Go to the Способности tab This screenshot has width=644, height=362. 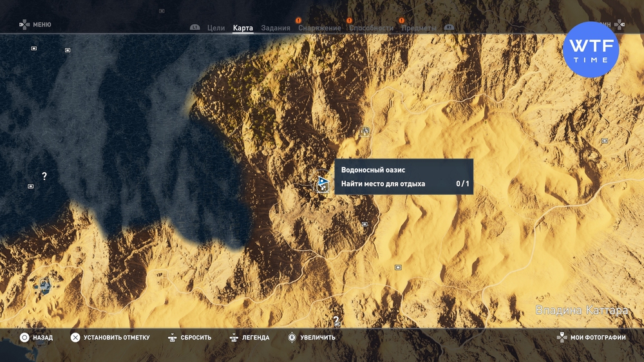click(371, 28)
